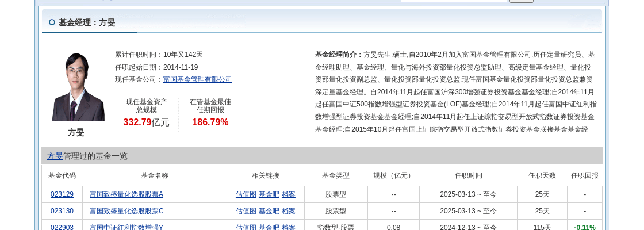This screenshot has height=230, width=644.
Task: Click the circle icon beside 基金经理 heading
Action: 52,22
